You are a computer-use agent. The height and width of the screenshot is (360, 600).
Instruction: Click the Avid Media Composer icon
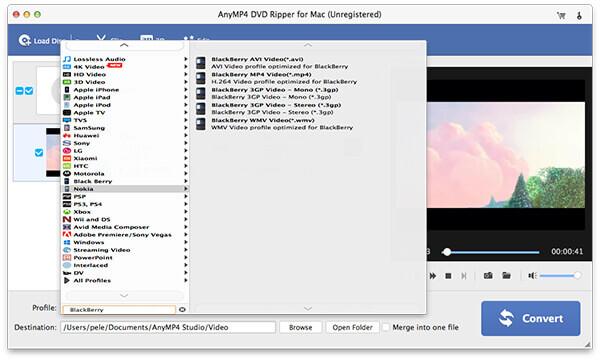(67, 227)
